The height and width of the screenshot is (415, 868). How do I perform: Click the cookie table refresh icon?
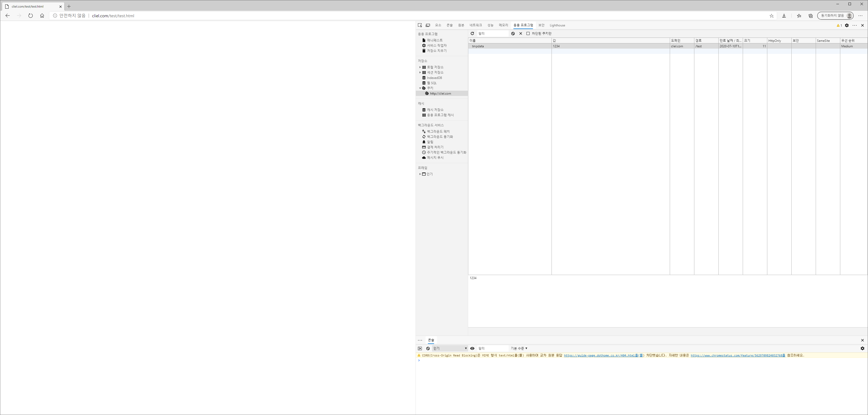[472, 33]
